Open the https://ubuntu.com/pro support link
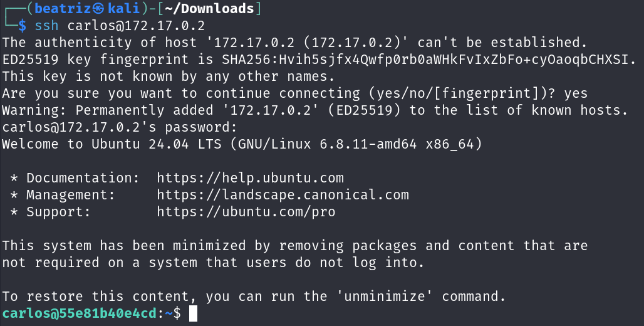The width and height of the screenshot is (644, 326). [246, 212]
